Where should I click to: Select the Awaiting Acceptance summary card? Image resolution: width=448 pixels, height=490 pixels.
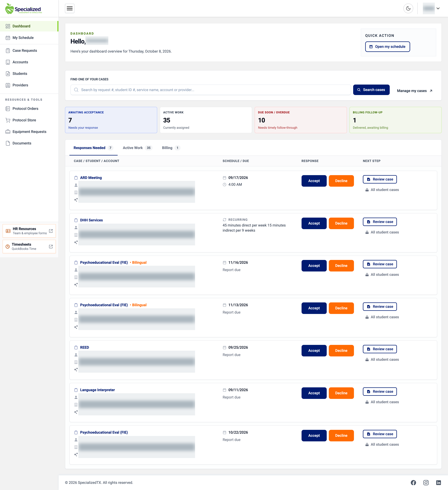(x=111, y=120)
